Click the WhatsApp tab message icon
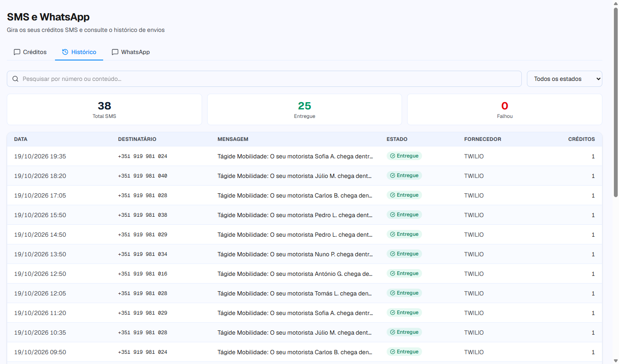The height and width of the screenshot is (364, 619). point(115,52)
